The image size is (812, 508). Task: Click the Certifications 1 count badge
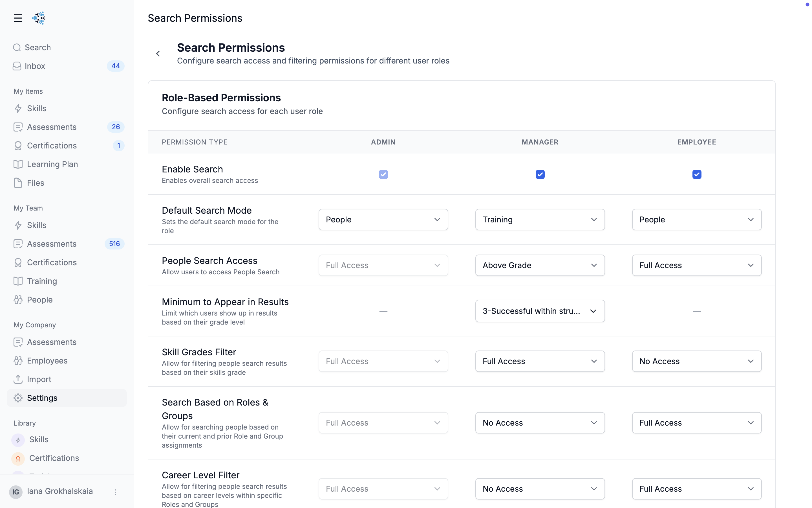click(118, 145)
